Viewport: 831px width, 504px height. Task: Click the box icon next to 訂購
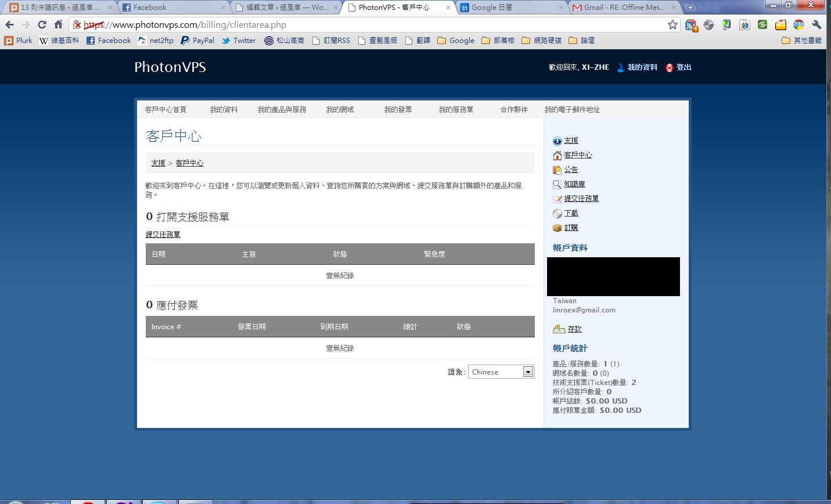[557, 228]
